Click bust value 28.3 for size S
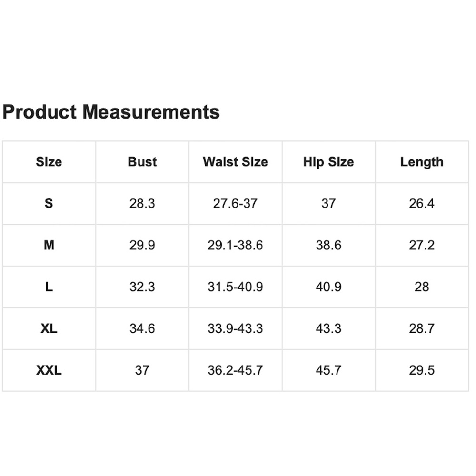 click(x=142, y=203)
